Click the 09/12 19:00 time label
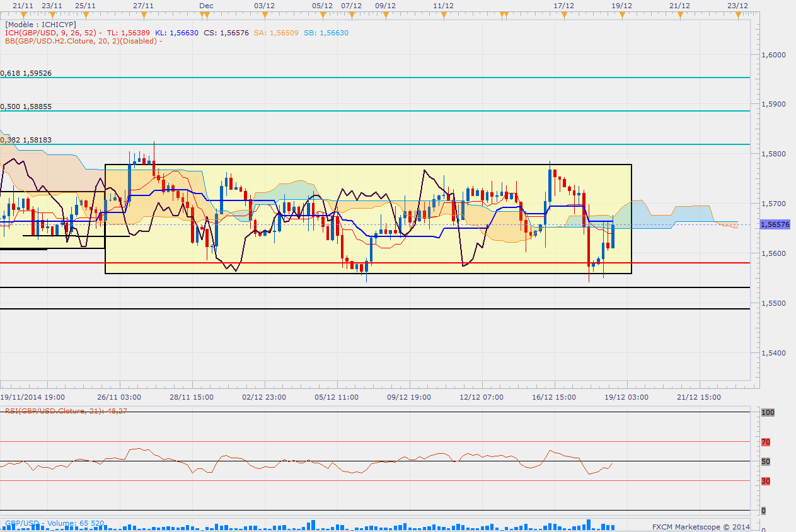 coord(410,397)
